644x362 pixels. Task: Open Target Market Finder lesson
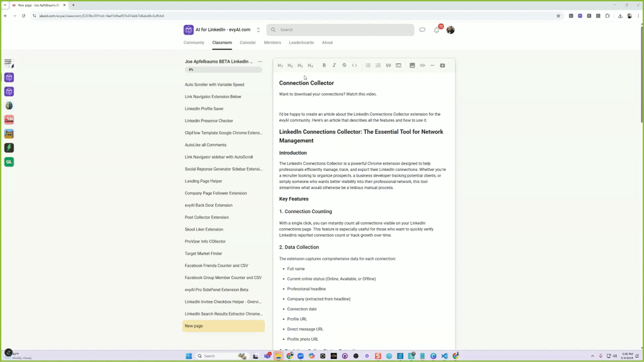tap(203, 254)
